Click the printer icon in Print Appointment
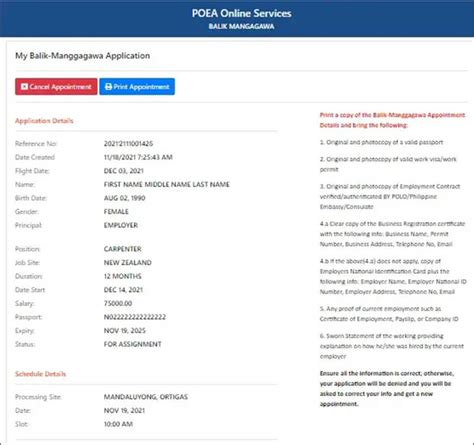The width and height of the screenshot is (474, 445). click(x=108, y=87)
